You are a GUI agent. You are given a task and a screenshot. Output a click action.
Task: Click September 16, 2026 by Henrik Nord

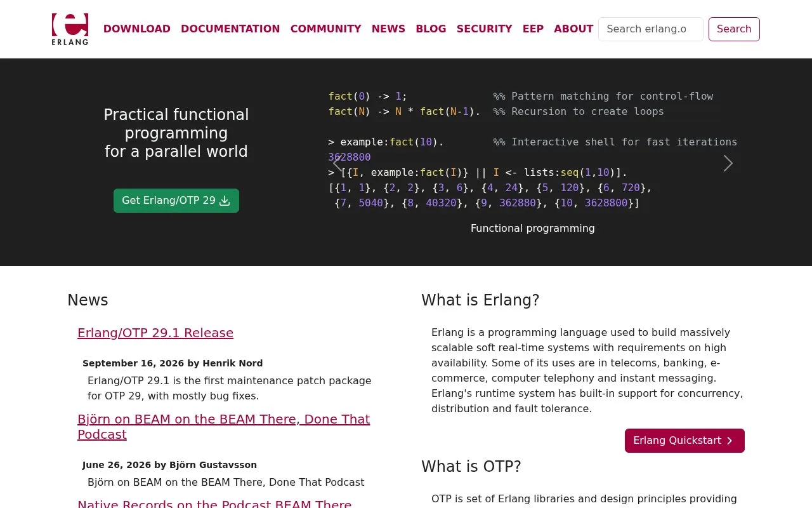pyautogui.click(x=173, y=363)
